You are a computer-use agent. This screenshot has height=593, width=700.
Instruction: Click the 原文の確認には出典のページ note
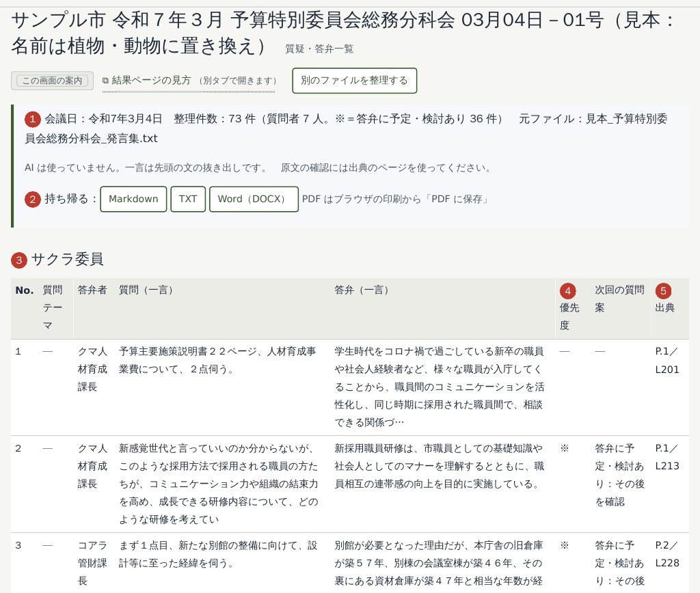[386, 168]
